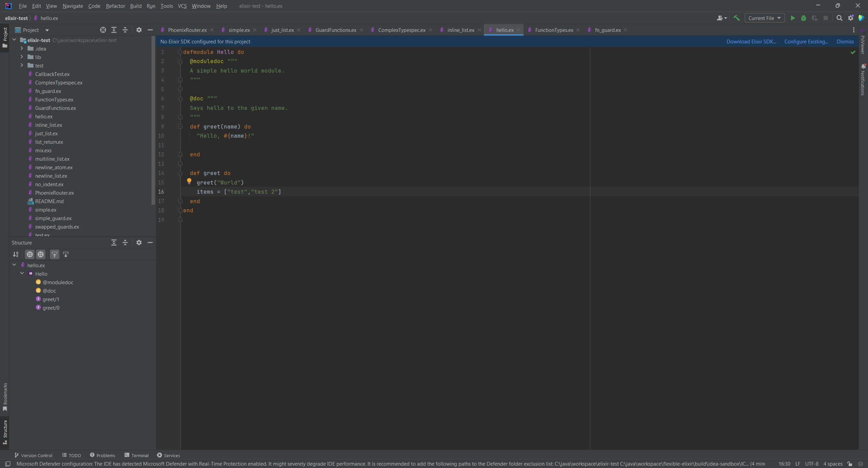Start debugging with the Debug bug icon
Viewport: 868px width, 468px height.
(x=804, y=18)
